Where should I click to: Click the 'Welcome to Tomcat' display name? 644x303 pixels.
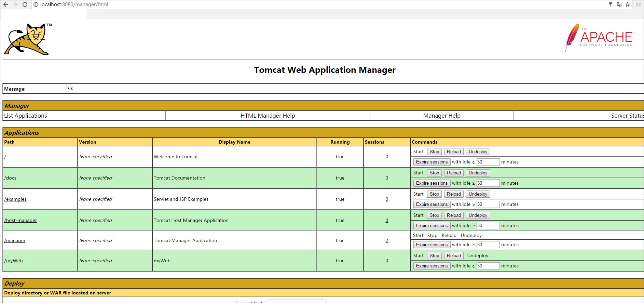point(176,157)
